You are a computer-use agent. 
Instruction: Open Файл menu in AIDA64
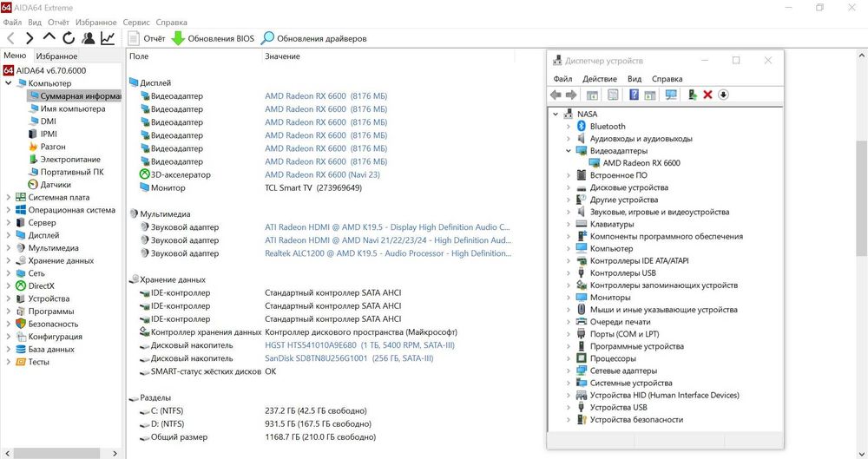click(x=12, y=23)
